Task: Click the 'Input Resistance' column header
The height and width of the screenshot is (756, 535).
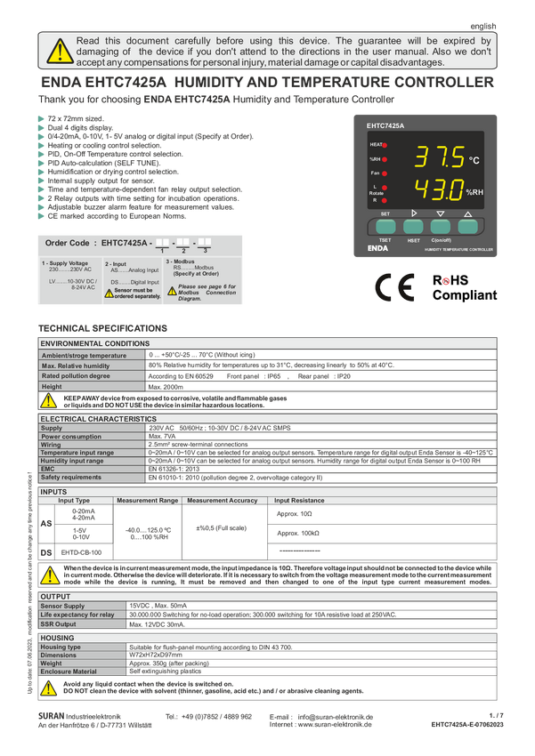Action: tap(299, 501)
